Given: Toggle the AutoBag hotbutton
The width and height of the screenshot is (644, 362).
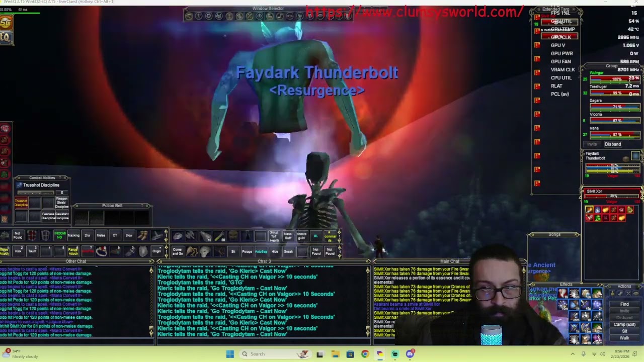Looking at the screenshot, I should (261, 251).
